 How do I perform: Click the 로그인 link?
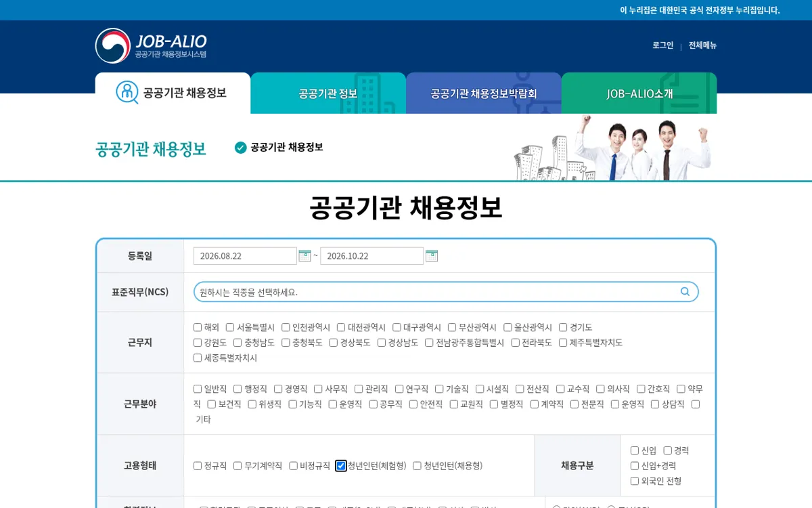click(x=663, y=45)
